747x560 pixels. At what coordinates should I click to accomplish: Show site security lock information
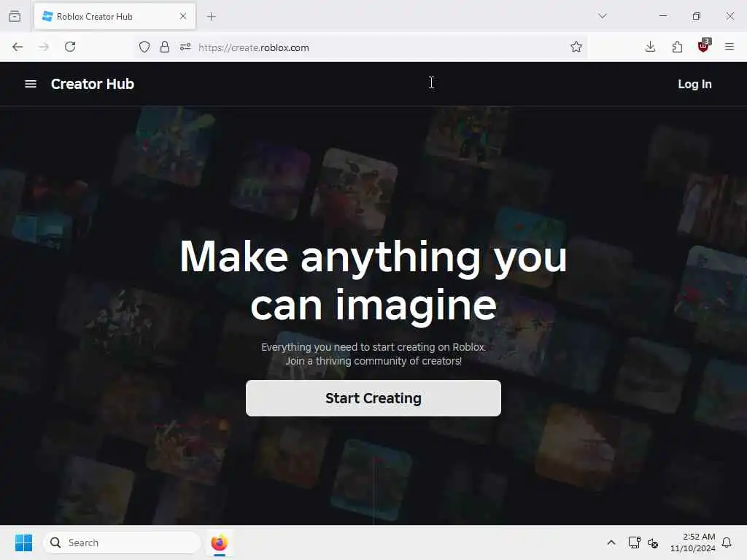[x=165, y=47]
